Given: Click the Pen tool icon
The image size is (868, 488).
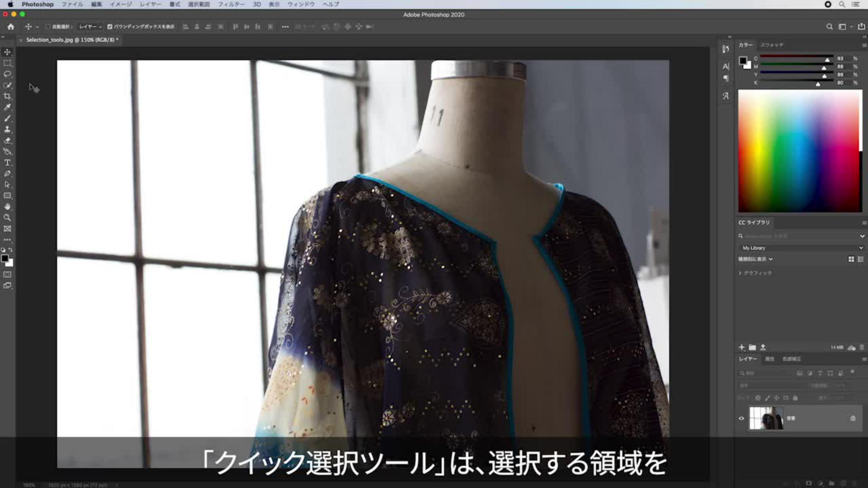Looking at the screenshot, I should [x=7, y=174].
